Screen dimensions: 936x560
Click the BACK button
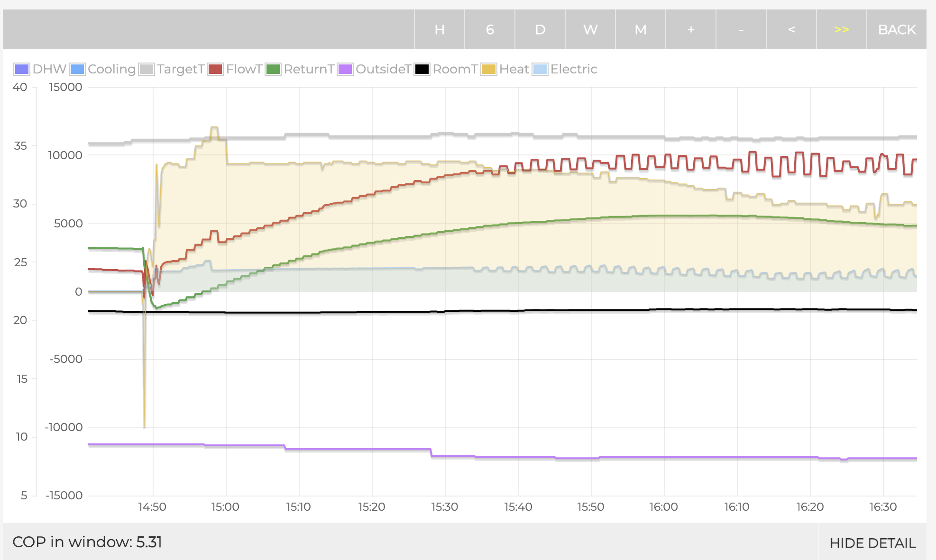coord(897,29)
